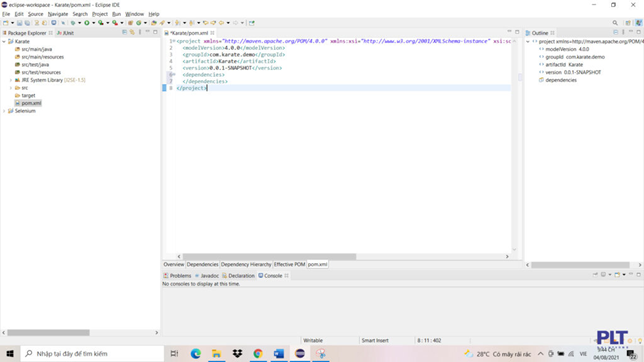
Task: Open File Explorer from taskbar
Action: pyautogui.click(x=216, y=353)
